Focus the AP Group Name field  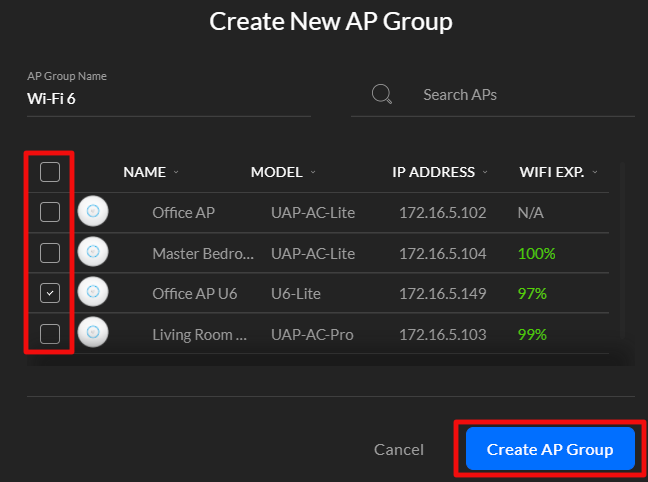(x=168, y=99)
